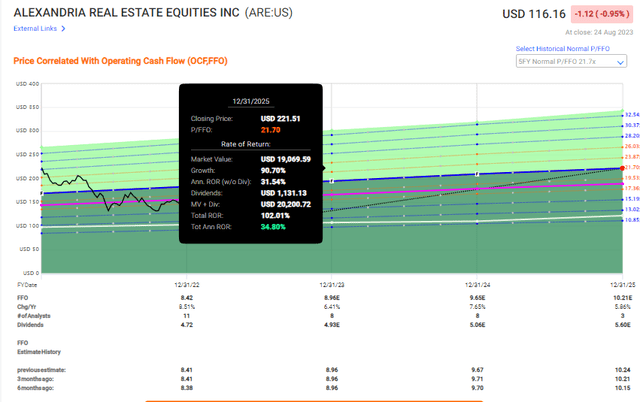The width and height of the screenshot is (640, 402).
Task: Expand the 5FY Normal P/FFO dropdown
Action: point(571,62)
